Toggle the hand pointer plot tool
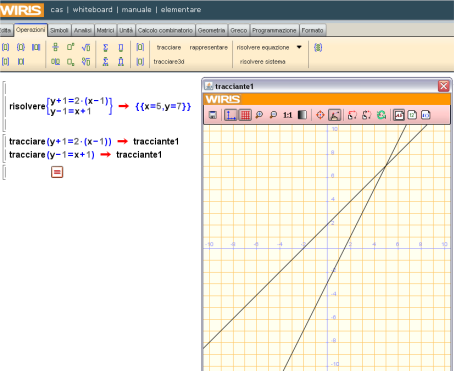 (334, 115)
